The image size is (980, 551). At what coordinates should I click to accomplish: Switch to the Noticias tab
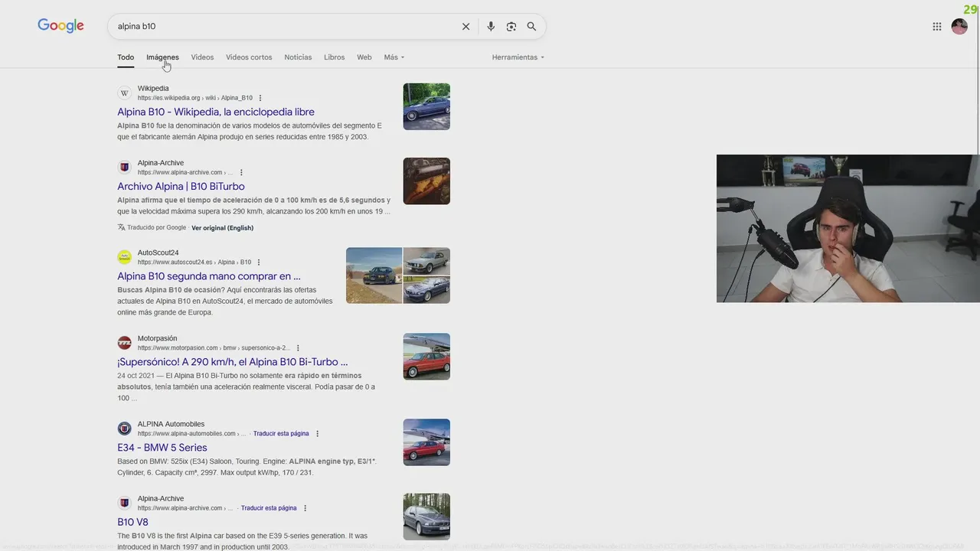click(x=298, y=57)
